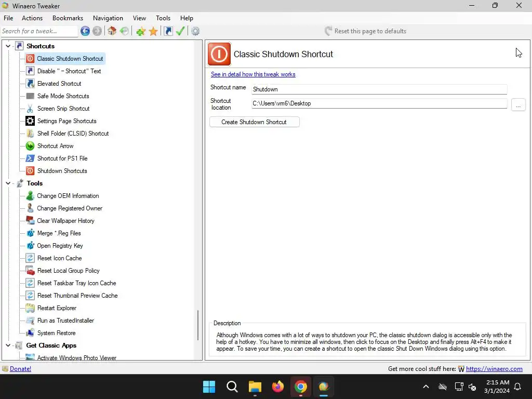Click the Search for a tweak field
This screenshot has height=399, width=532.
point(39,31)
